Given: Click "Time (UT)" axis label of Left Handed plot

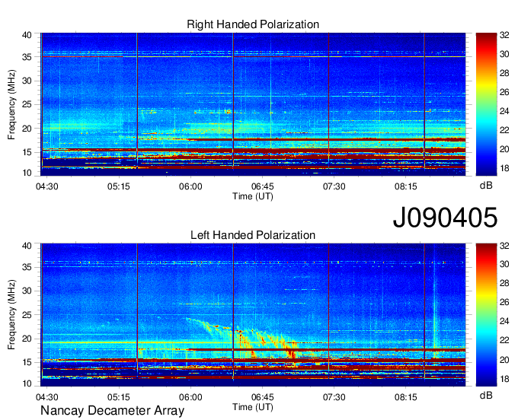Looking at the screenshot, I should (253, 407).
